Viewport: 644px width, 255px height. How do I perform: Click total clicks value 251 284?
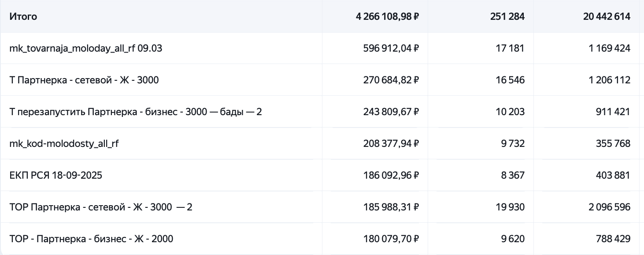[x=507, y=16]
